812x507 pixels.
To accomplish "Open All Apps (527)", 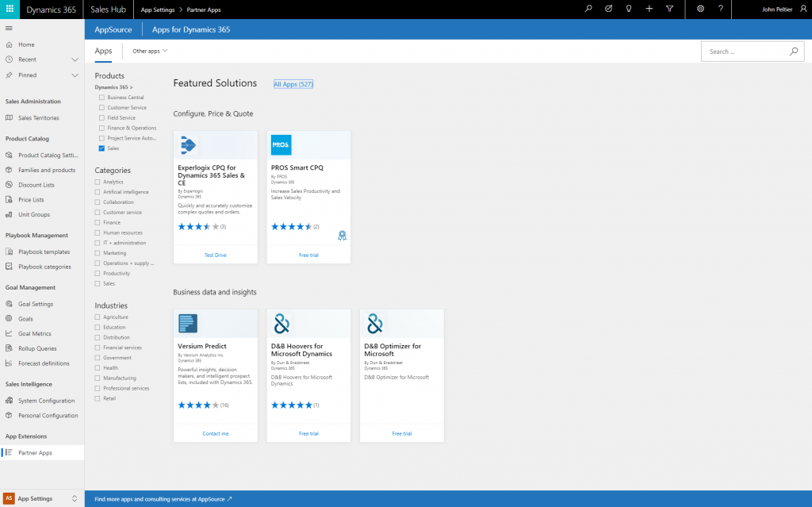I will tap(293, 83).
